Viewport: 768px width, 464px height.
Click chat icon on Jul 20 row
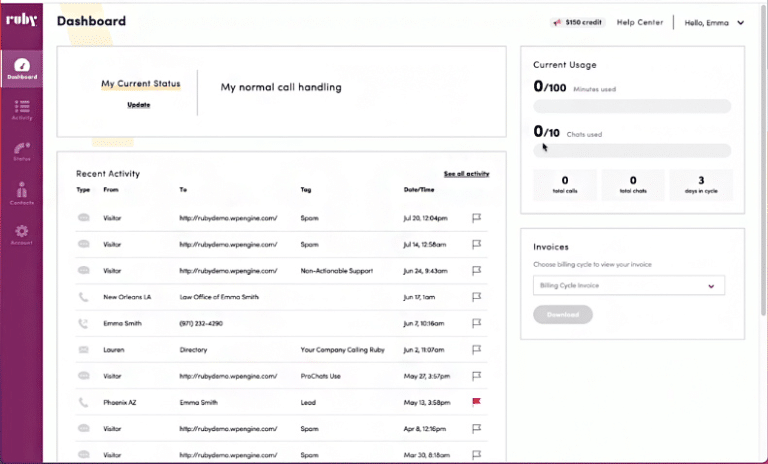[84, 218]
